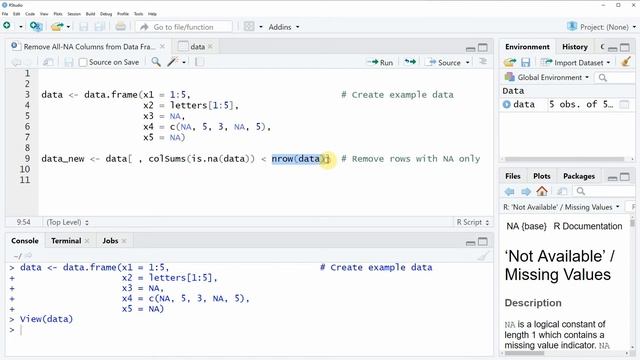The image size is (640, 360).
Task: Click the Save workspace disk icon
Action: click(x=526, y=62)
